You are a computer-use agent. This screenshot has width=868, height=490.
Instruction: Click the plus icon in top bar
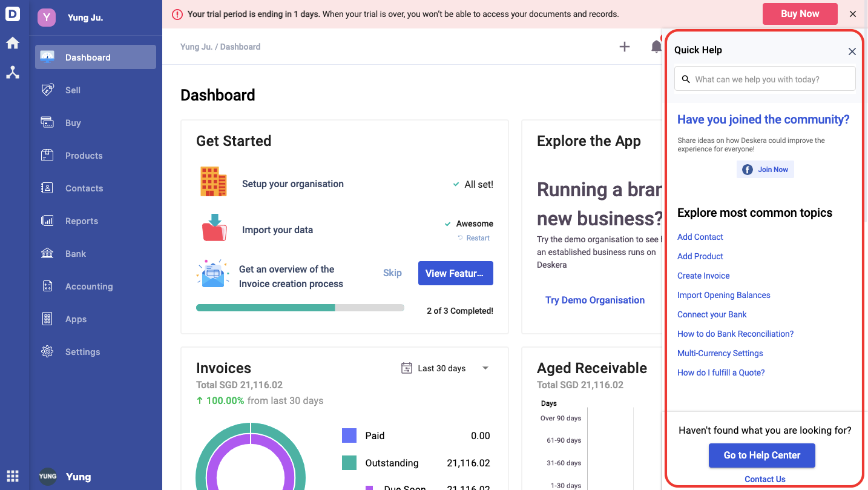pyautogui.click(x=625, y=47)
